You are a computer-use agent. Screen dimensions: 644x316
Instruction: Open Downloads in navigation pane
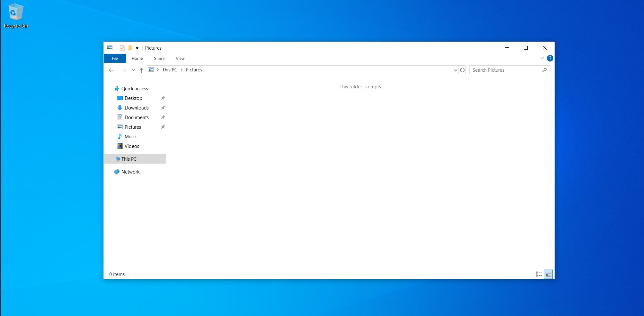tap(136, 108)
